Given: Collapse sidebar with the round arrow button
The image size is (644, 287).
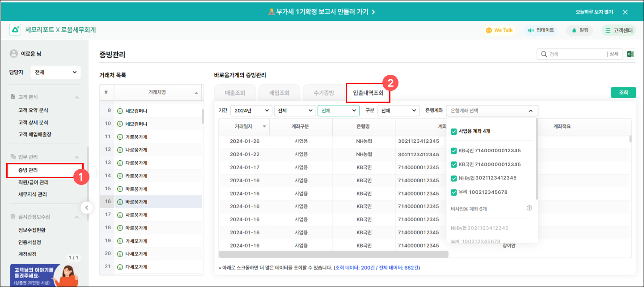Looking at the screenshot, I should [86, 207].
